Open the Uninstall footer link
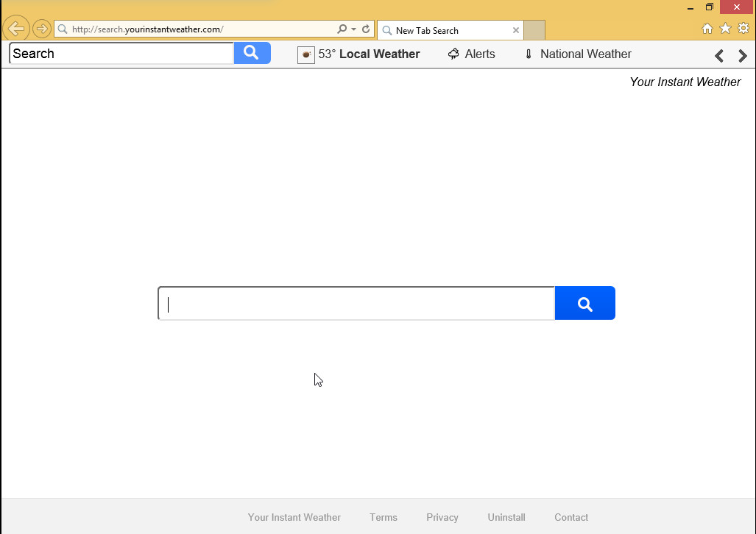 point(506,517)
